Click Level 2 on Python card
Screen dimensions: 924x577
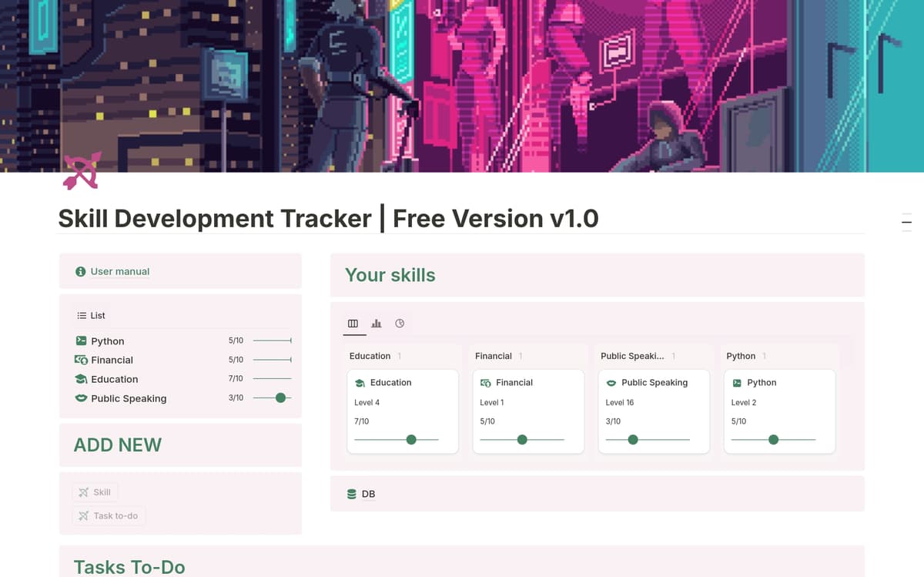[x=744, y=403]
